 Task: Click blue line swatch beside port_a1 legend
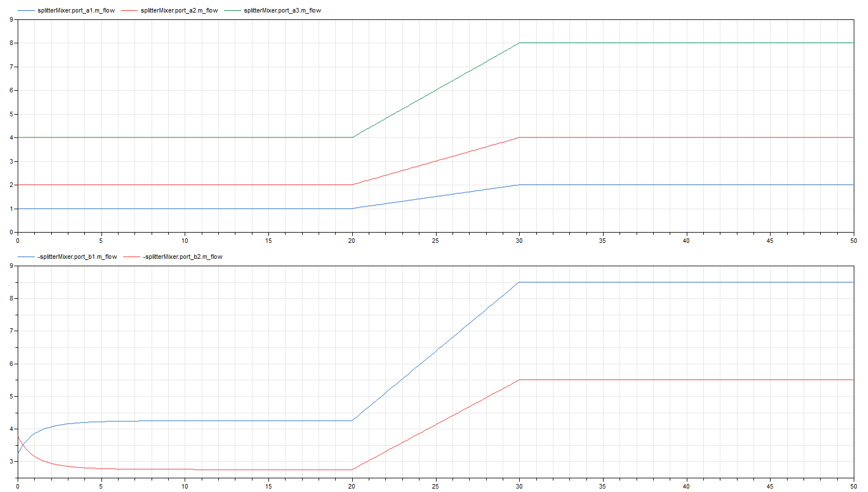[26, 11]
